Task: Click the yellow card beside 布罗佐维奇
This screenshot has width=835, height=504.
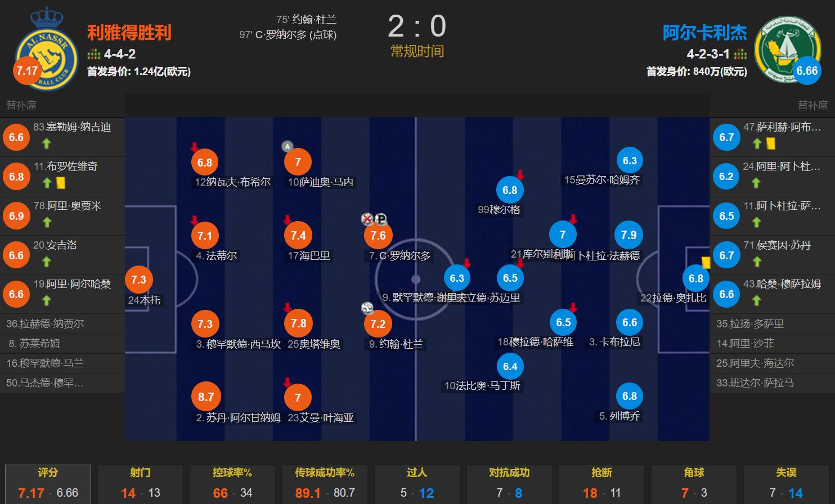Action: coord(60,183)
